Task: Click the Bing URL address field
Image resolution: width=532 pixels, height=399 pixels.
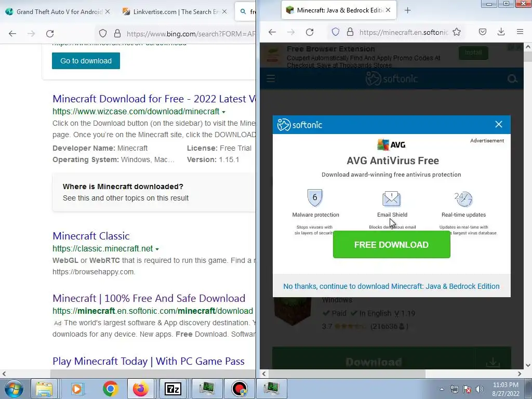Action: tap(191, 34)
